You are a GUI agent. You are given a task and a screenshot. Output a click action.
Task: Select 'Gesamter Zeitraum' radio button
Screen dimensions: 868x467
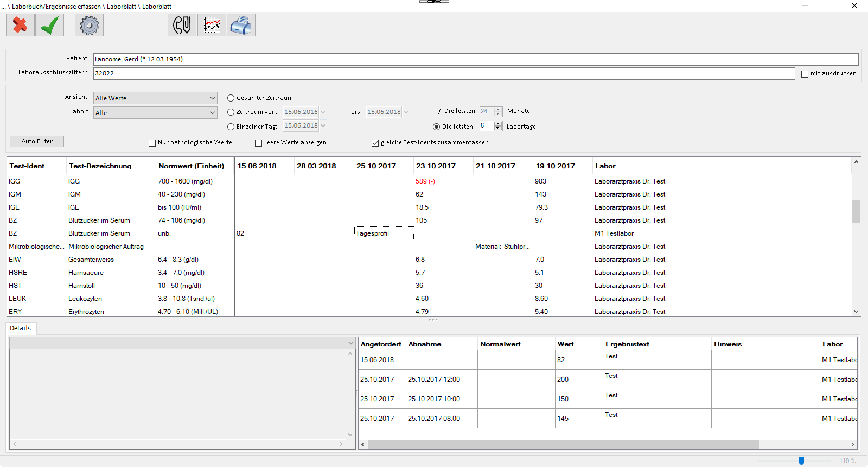coord(231,98)
